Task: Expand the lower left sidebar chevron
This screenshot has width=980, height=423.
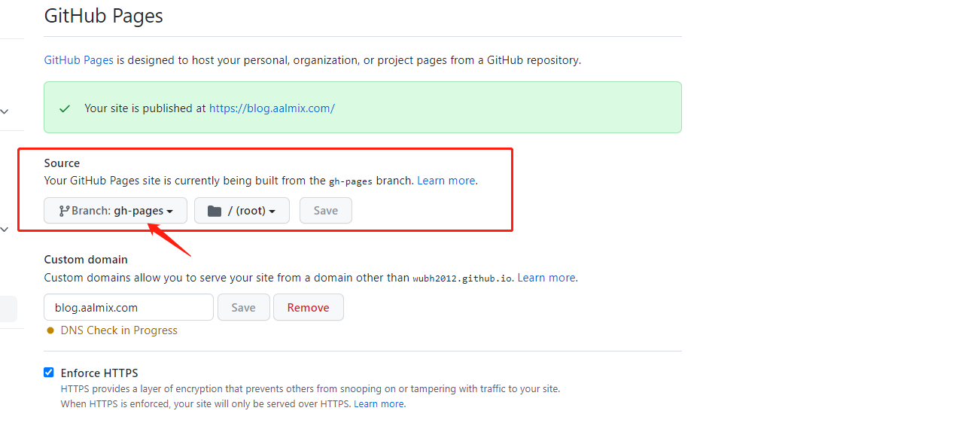Action: pyautogui.click(x=5, y=229)
